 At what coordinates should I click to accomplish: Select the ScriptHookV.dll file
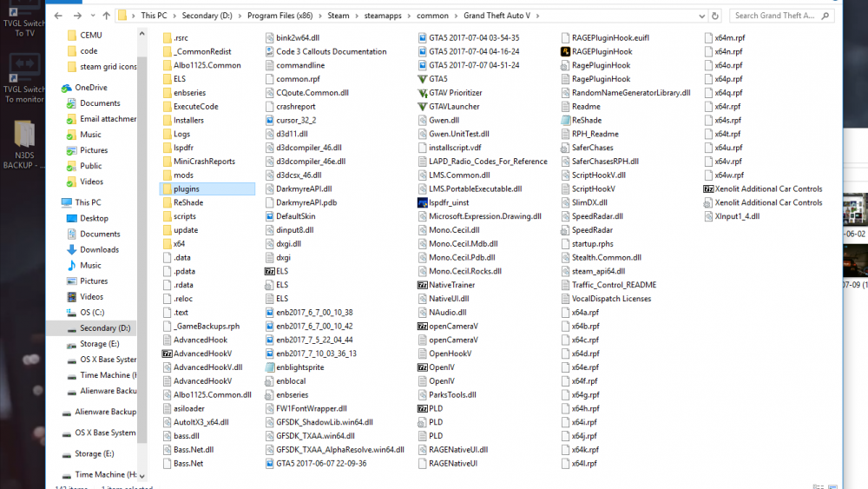tap(593, 175)
